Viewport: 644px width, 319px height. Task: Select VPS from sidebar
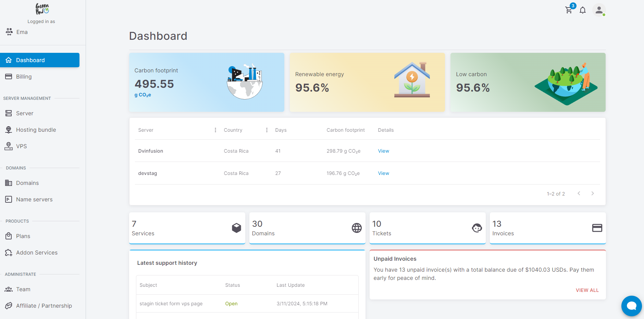click(21, 146)
